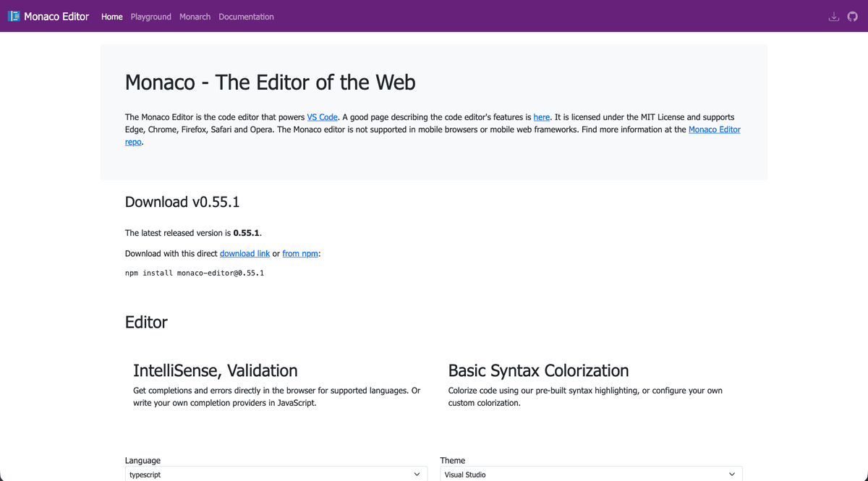
Task: Click the 'Editor' section heading
Action: [146, 322]
